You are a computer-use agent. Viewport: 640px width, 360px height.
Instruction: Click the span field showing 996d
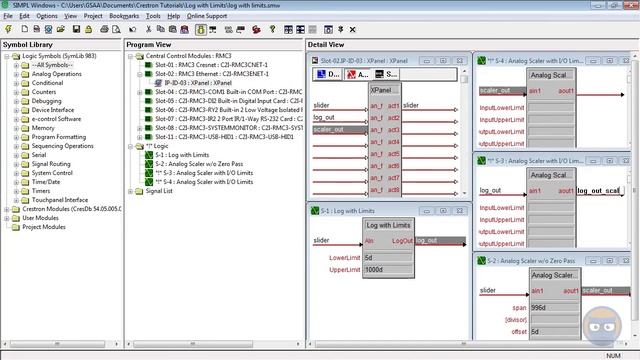(x=554, y=308)
